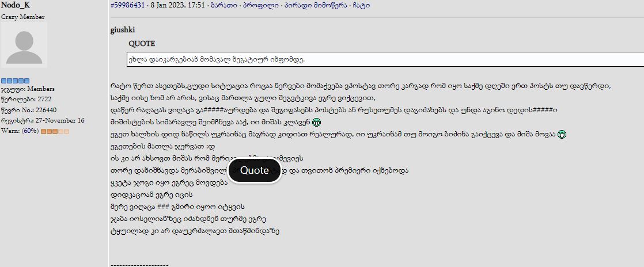Click the Quote popup button
Screen dimensions: 644x267
(x=254, y=170)
